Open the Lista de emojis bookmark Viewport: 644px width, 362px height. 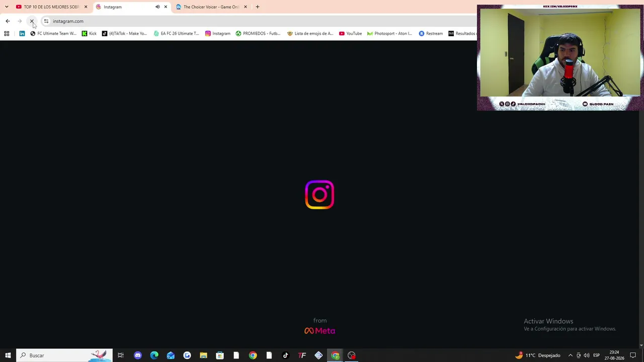310,34
